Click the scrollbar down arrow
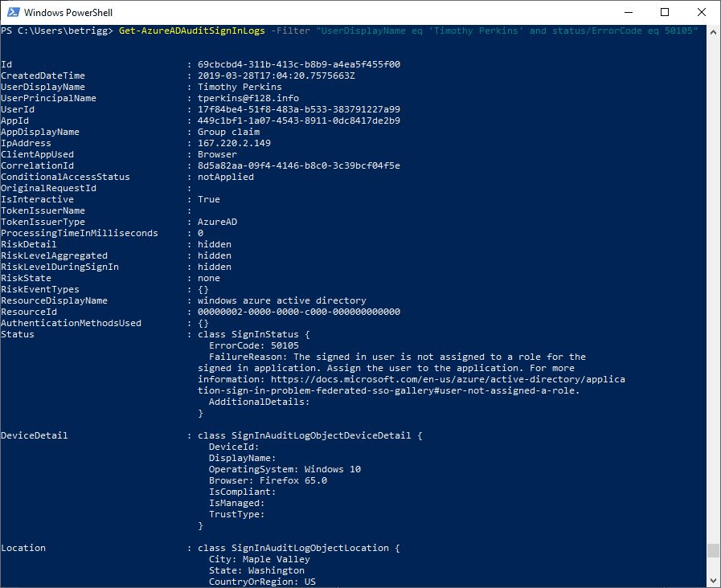 (x=711, y=578)
